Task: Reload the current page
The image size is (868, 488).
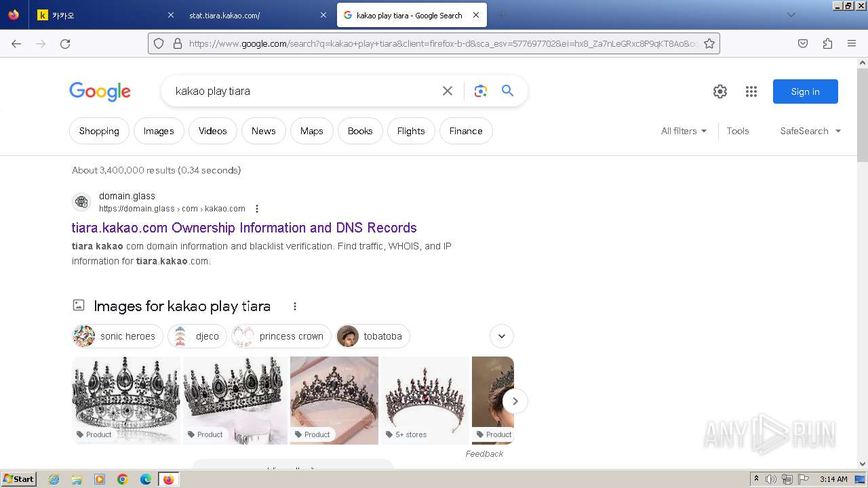Action: coord(65,43)
